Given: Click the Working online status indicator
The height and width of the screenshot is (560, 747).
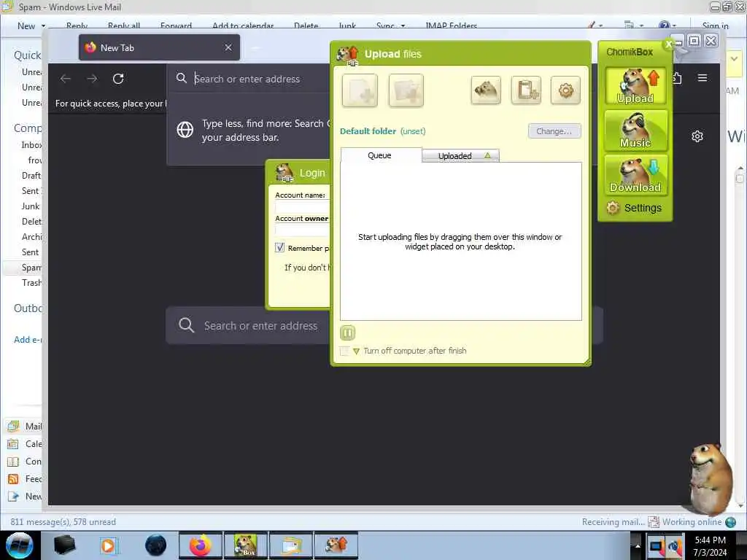Looking at the screenshot, I should [692, 522].
